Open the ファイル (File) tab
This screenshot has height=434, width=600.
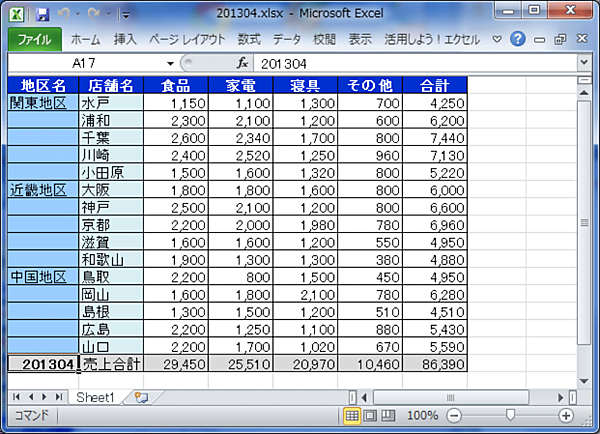click(35, 40)
